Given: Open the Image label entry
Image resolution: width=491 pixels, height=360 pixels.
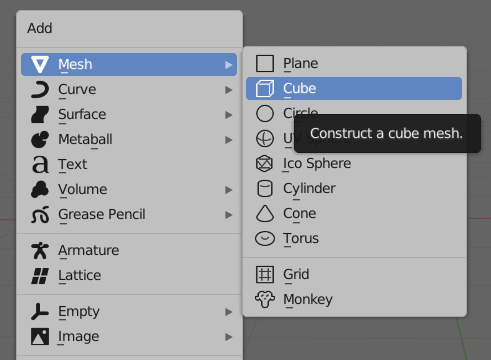Looking at the screenshot, I should (79, 337).
